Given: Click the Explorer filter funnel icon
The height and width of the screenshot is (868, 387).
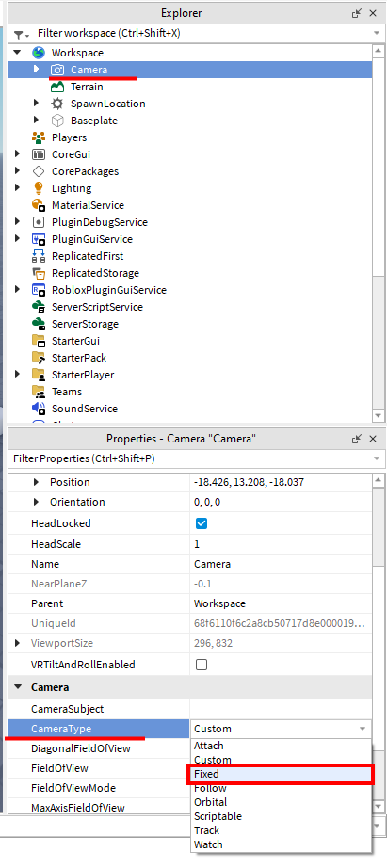Looking at the screenshot, I should coord(20,34).
